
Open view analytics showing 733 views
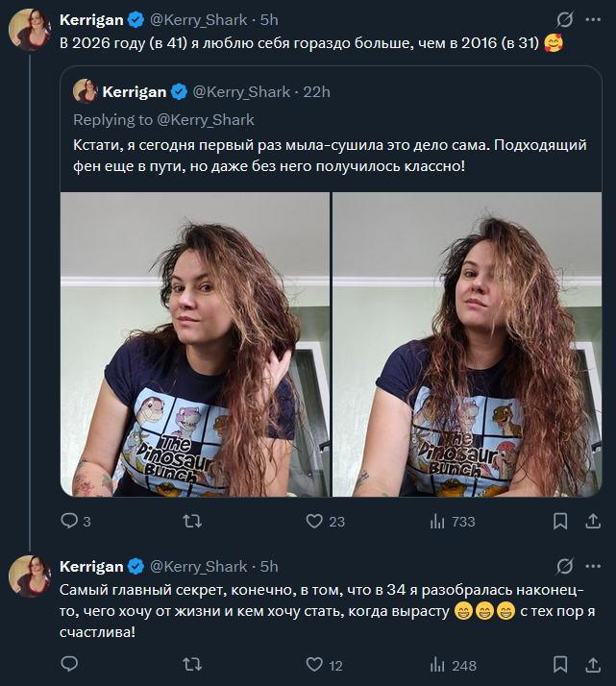click(437, 521)
